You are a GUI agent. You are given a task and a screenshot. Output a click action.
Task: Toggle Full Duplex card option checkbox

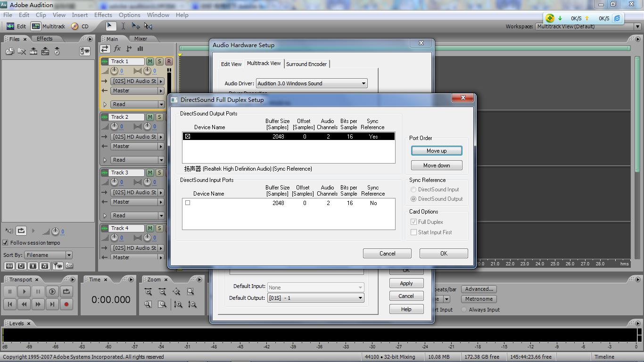click(x=413, y=222)
